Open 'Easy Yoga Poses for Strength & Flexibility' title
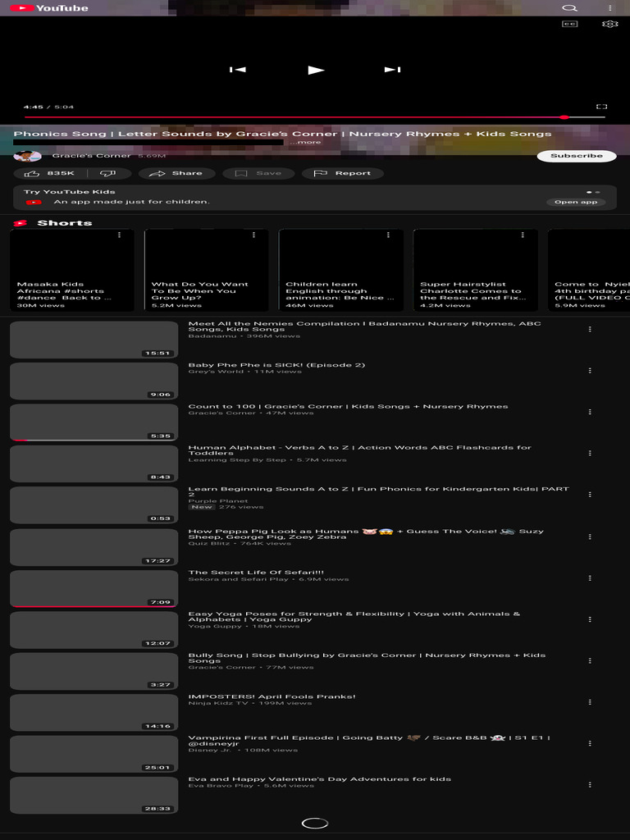 (354, 617)
